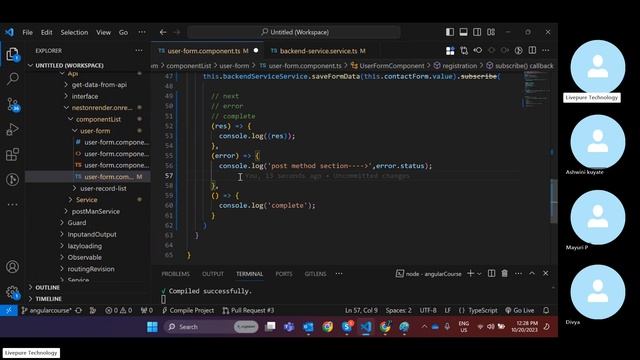The image size is (640, 360).
Task: Expand the lazyloading folder
Action: [x=84, y=246]
